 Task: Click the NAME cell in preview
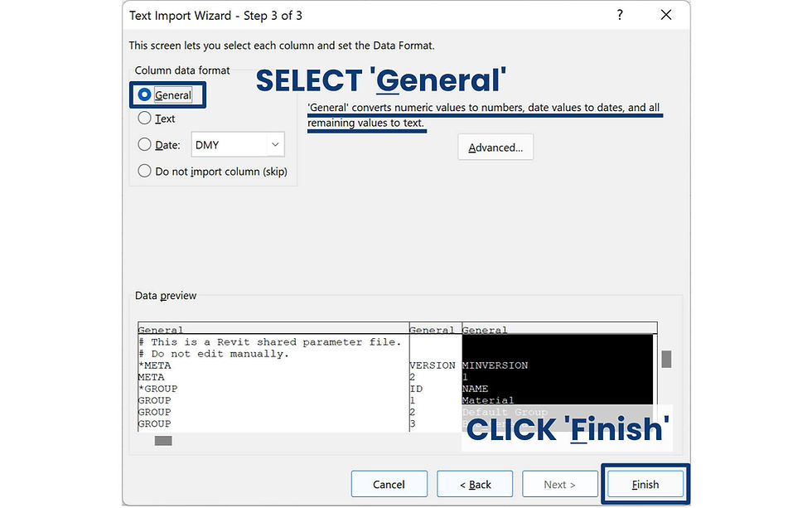click(x=475, y=389)
